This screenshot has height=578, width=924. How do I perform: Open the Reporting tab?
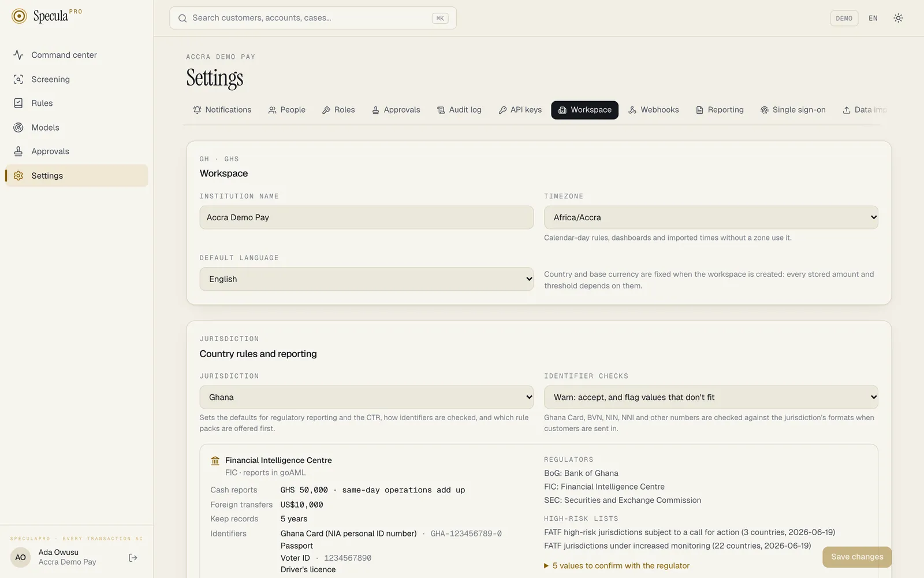point(720,110)
